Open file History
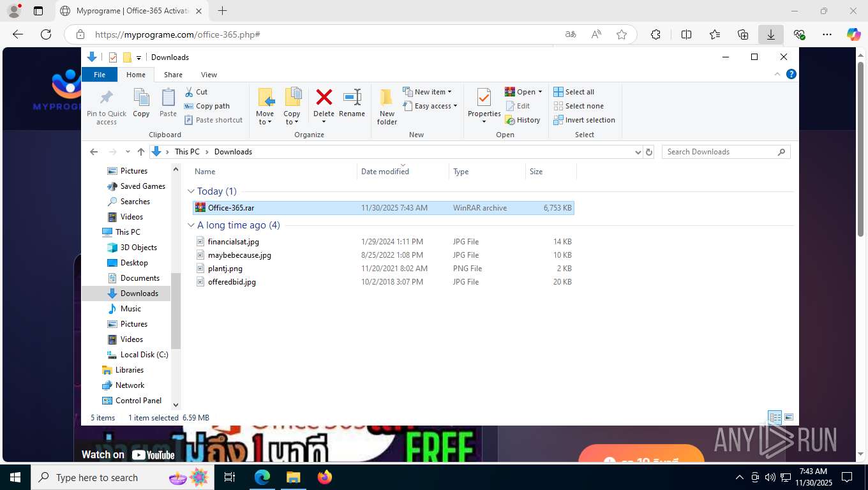The image size is (868, 490). click(x=523, y=120)
